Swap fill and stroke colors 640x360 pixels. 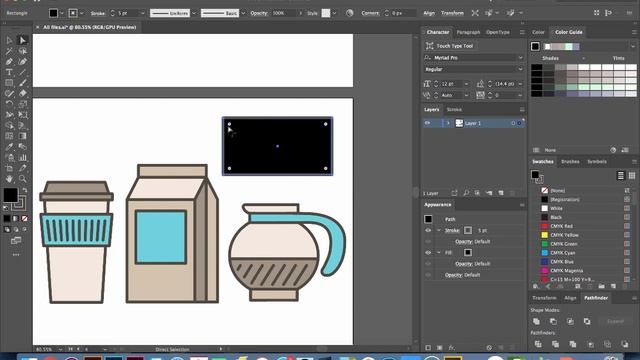tap(24, 190)
